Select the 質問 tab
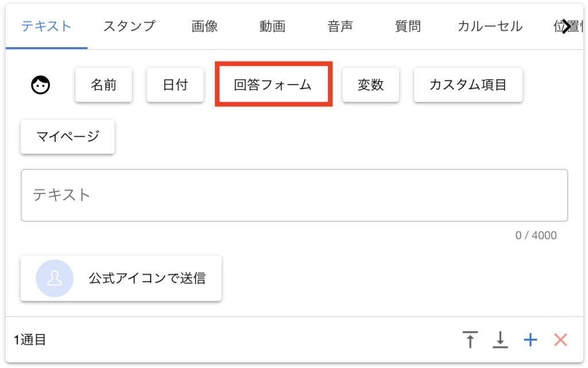Image resolution: width=588 pixels, height=368 pixels. click(x=408, y=26)
